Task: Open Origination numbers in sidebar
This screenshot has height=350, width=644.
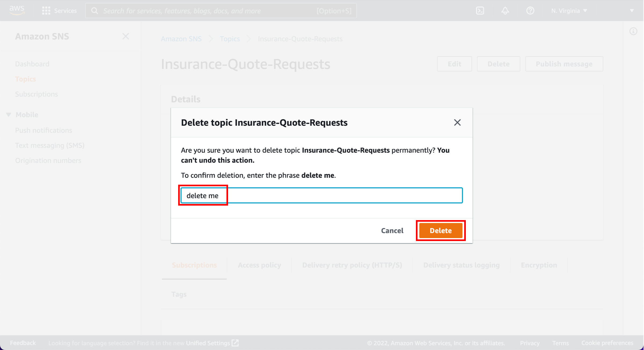Action: coord(48,161)
